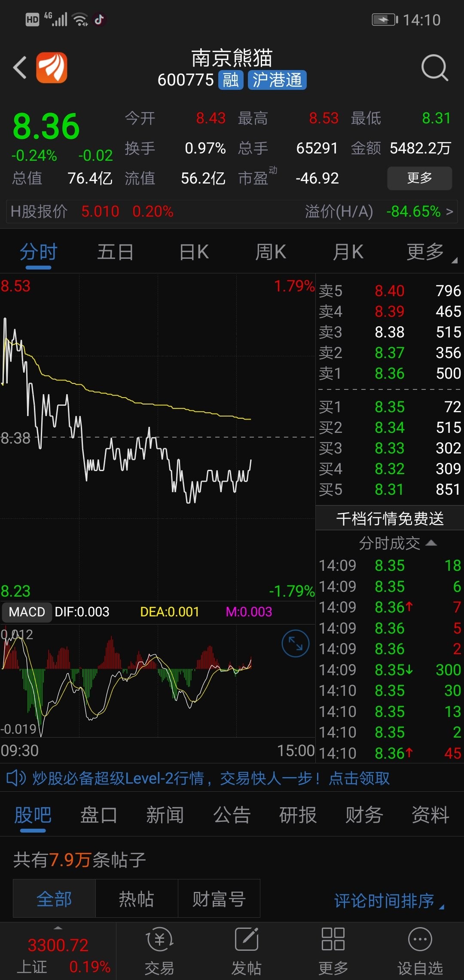
Task: Tap the 更多 quote details button
Action: [420, 178]
